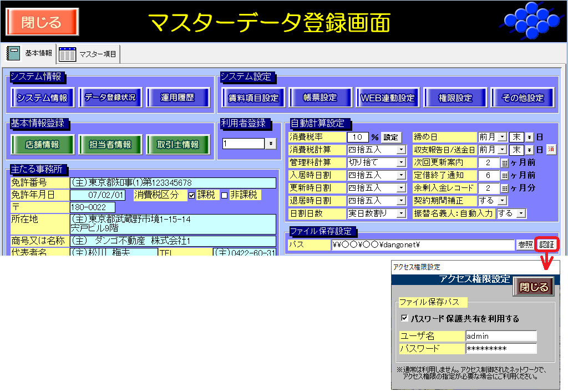
Task: Open the keypad icon for 余剰入金レコード
Action: (504, 189)
